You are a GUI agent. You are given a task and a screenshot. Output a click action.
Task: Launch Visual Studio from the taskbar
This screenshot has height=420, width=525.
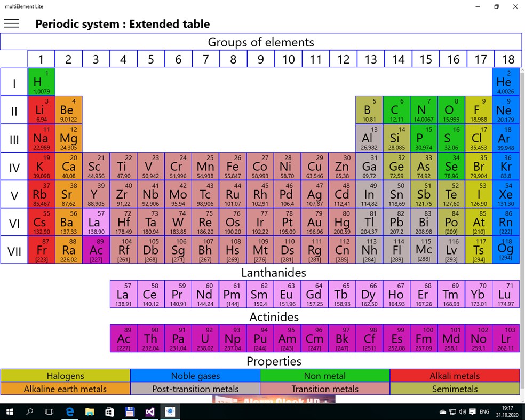150,411
